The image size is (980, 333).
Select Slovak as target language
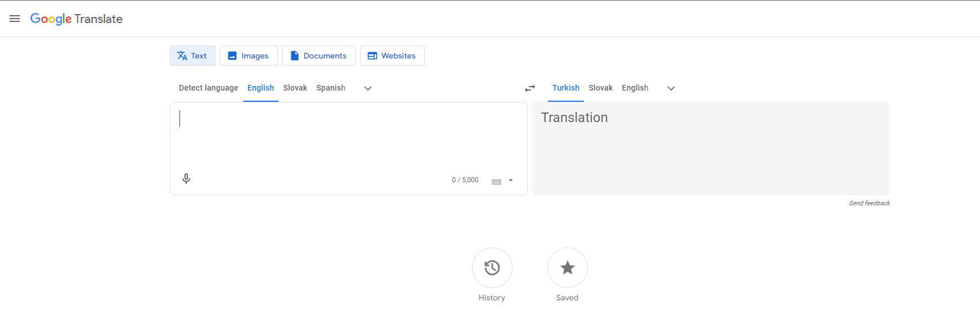[x=600, y=88]
